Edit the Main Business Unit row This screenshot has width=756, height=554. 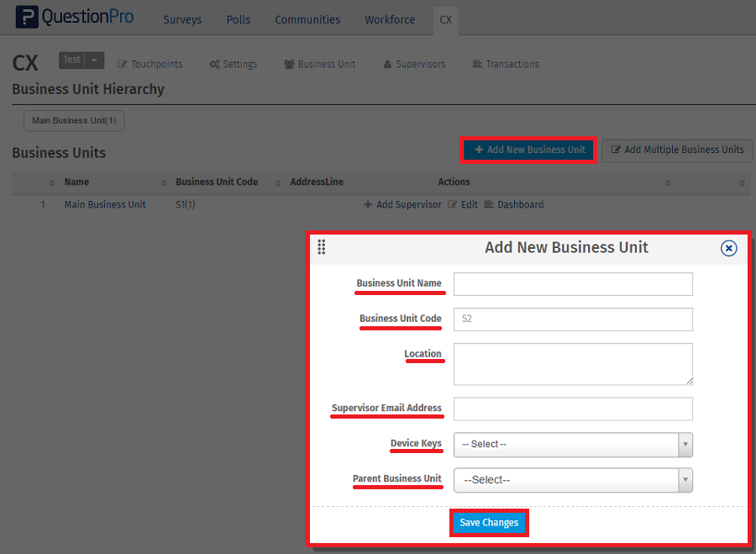point(463,204)
